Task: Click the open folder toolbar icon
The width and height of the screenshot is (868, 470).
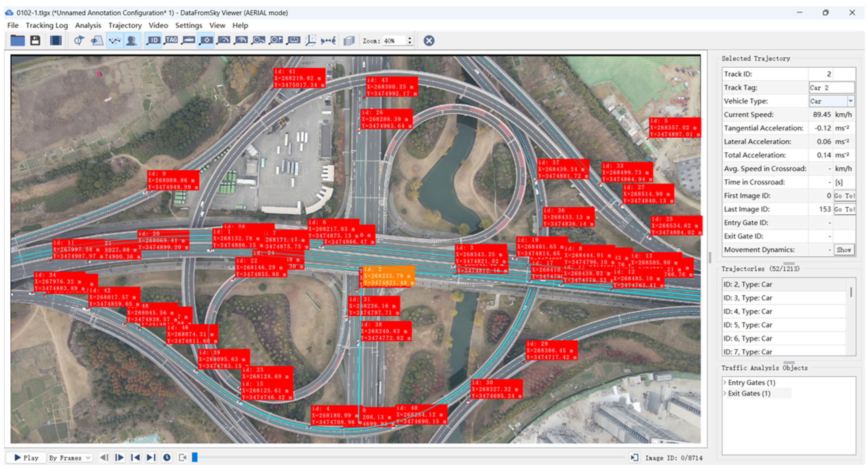Action: click(x=17, y=41)
